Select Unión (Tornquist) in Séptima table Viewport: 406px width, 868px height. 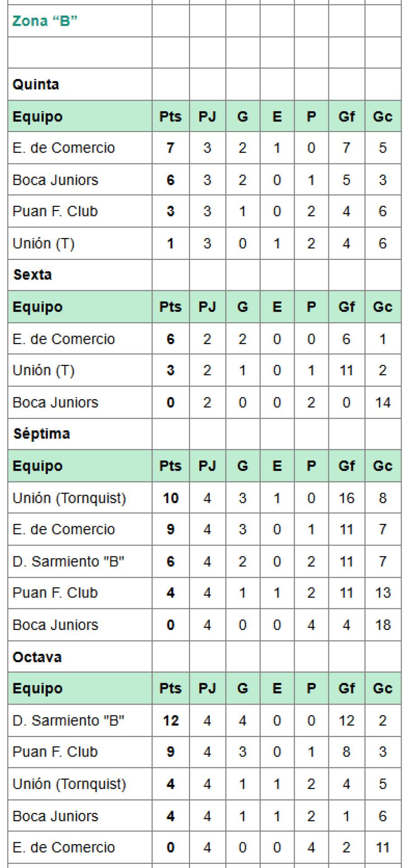click(x=69, y=498)
